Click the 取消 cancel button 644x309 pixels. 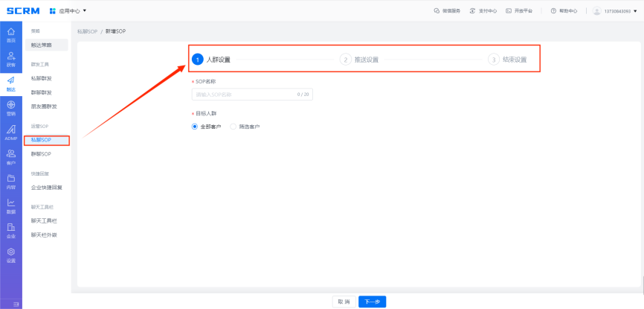coord(343,302)
